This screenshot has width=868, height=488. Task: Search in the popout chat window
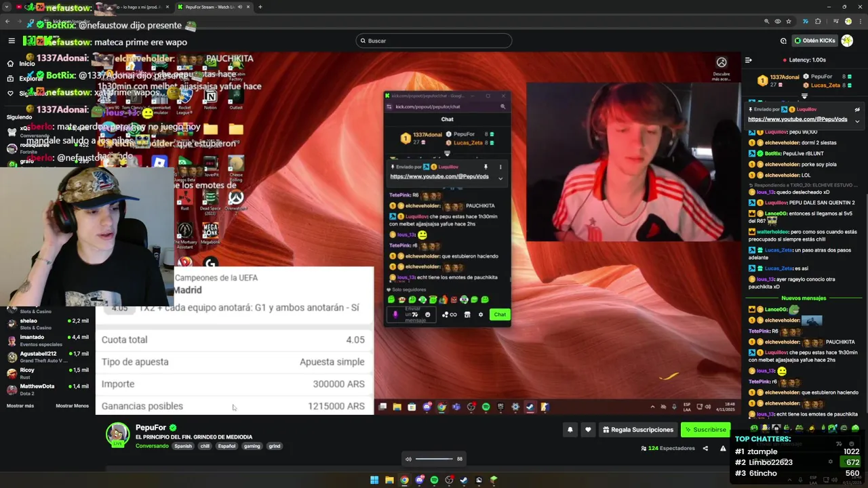502,106
